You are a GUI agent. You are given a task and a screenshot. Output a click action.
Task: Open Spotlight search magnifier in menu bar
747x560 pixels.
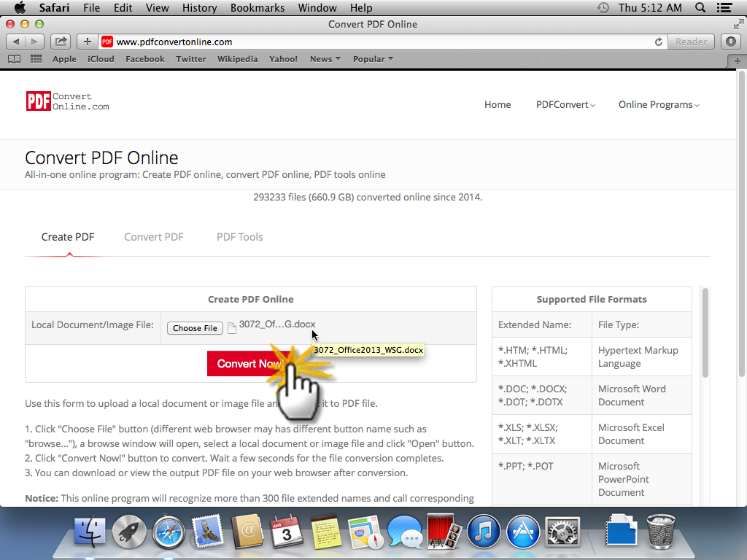click(x=700, y=8)
